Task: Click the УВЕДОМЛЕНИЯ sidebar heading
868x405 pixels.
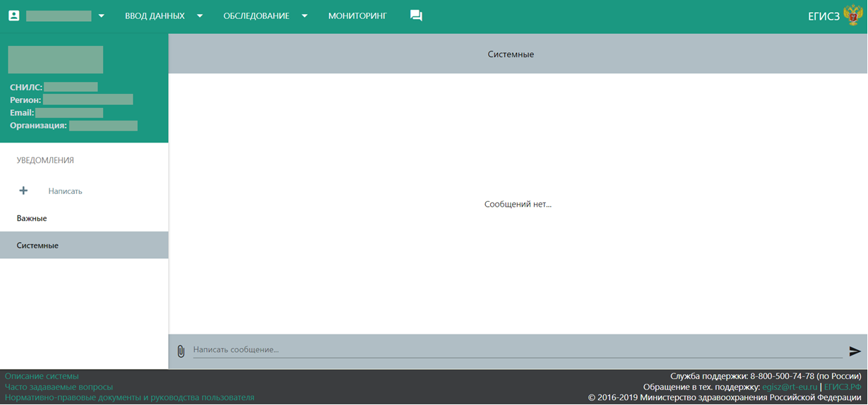Action: [x=45, y=160]
